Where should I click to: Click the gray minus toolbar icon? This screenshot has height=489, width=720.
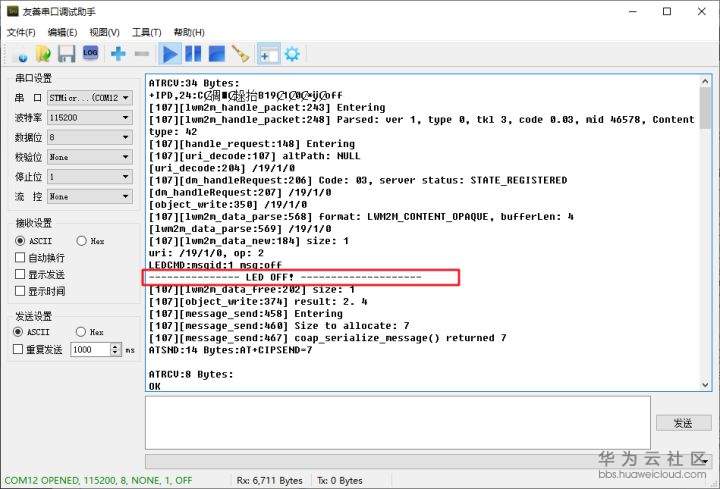click(141, 54)
